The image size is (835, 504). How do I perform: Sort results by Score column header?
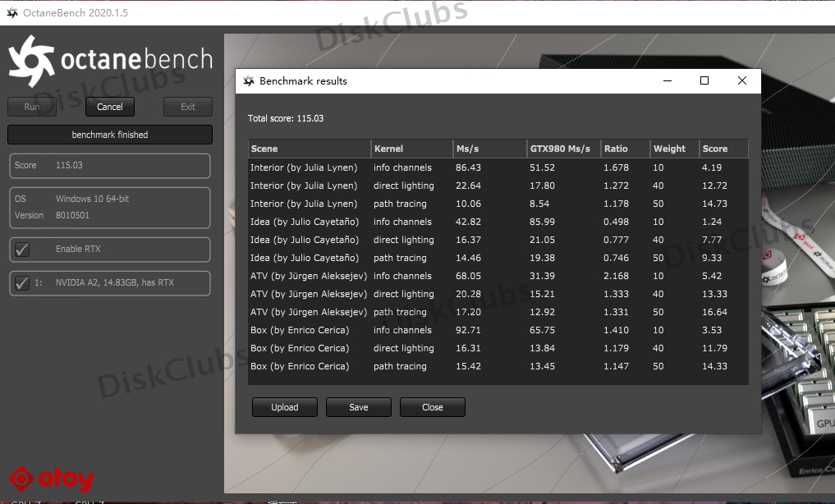tap(723, 149)
